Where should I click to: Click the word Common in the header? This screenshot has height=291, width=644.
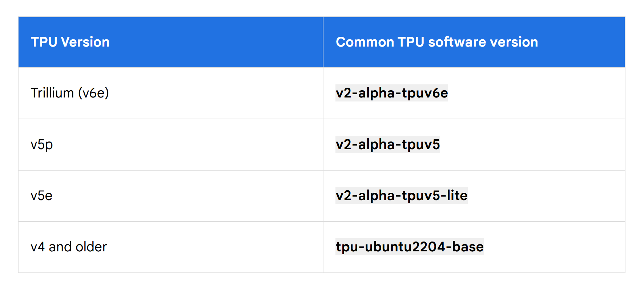coord(365,42)
